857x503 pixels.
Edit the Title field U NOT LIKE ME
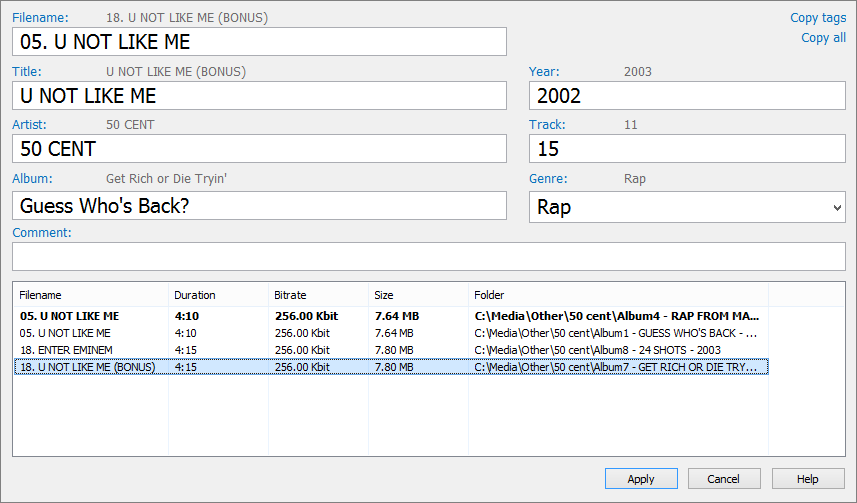(259, 96)
